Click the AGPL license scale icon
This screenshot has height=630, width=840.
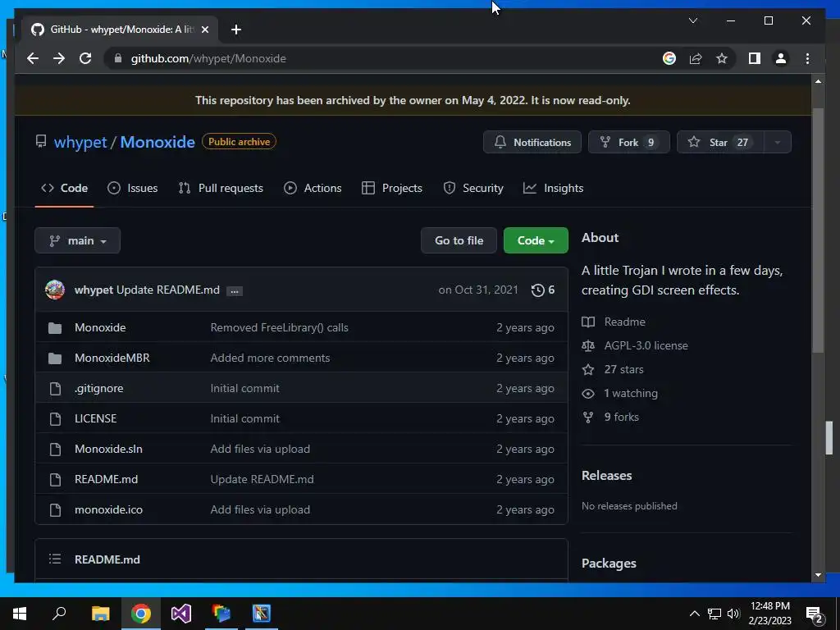point(587,346)
